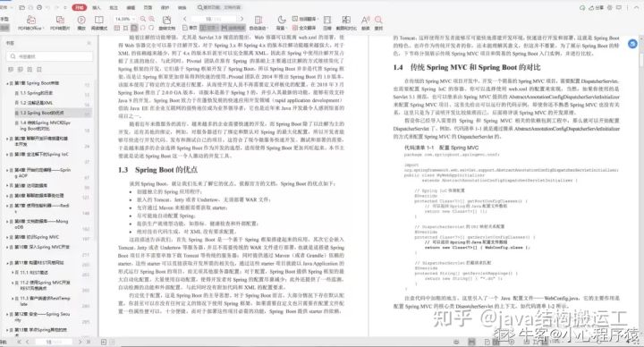Screen dimensions: 644x347
Task: Open the PDF转图片 converter tool
Action: [x=60, y=22]
